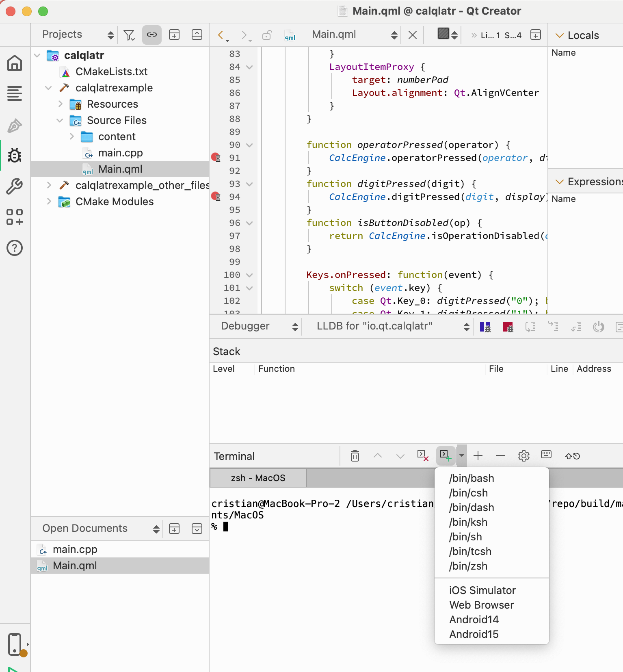Select the zsh - MacOS terminal tab

(x=258, y=478)
